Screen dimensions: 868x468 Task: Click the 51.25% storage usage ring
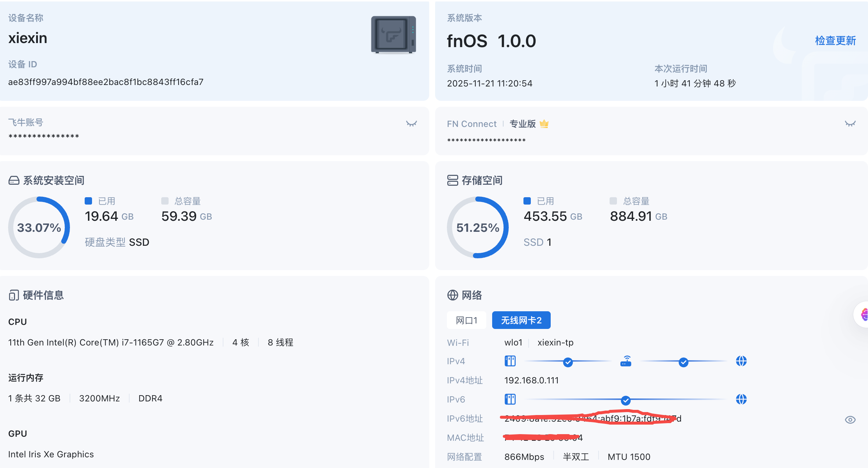[478, 227]
